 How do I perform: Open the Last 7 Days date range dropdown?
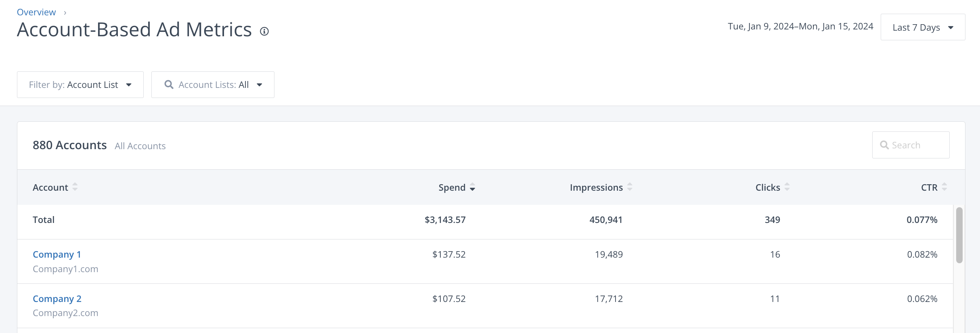(923, 27)
